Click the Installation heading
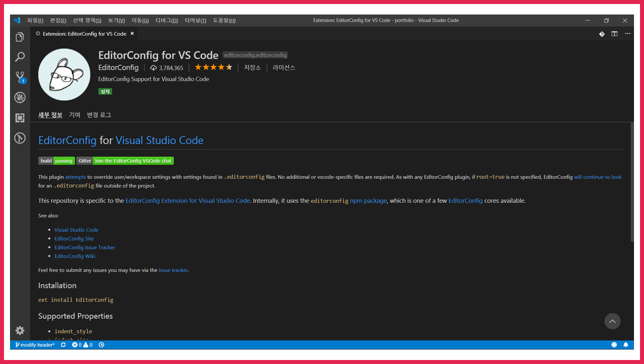 pyautogui.click(x=57, y=285)
